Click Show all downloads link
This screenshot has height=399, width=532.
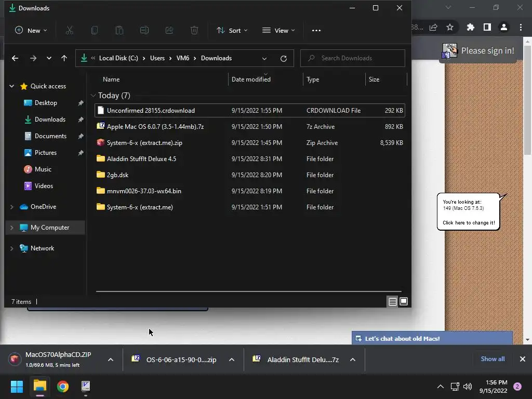[x=493, y=359]
